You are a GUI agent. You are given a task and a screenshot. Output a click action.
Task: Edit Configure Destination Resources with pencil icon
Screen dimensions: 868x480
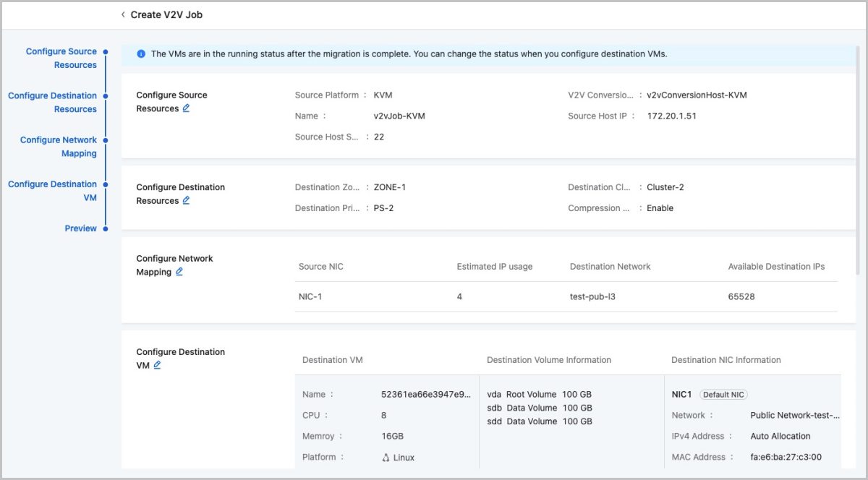pos(186,200)
